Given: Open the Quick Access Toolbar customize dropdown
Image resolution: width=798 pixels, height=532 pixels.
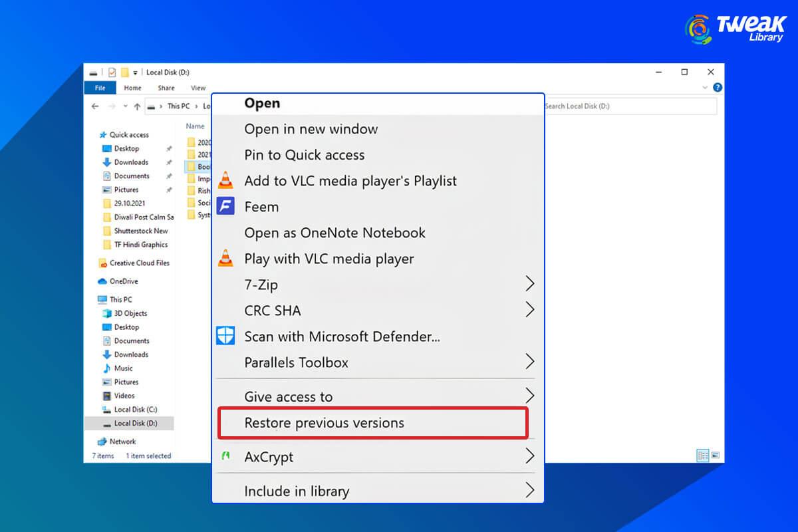Looking at the screenshot, I should [135, 72].
